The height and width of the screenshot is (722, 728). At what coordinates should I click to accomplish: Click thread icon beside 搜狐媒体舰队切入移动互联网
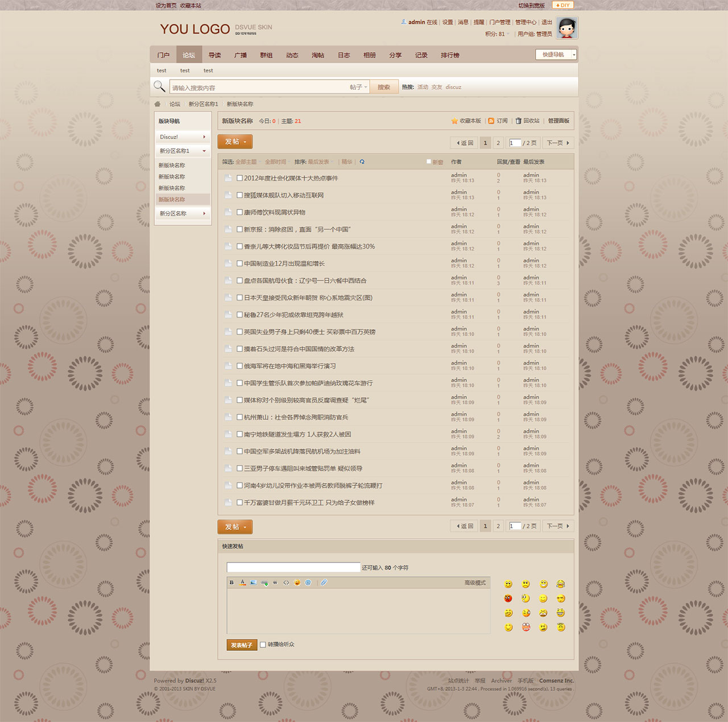point(228,195)
